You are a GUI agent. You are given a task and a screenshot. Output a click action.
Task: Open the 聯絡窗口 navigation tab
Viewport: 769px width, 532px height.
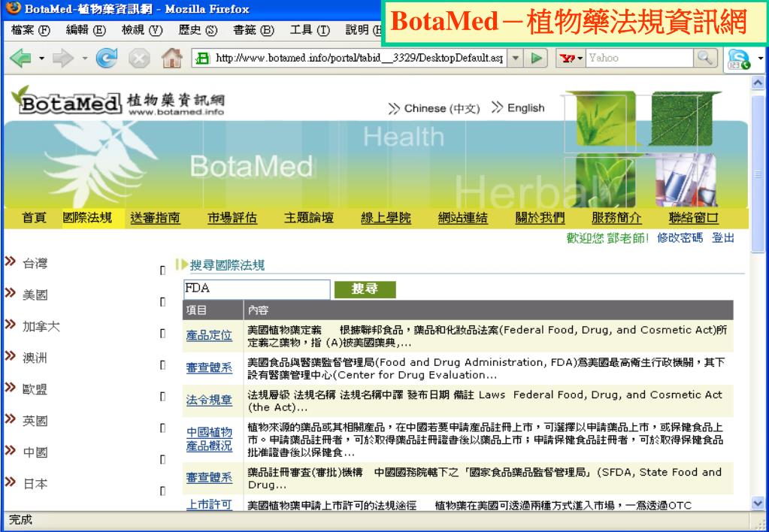694,218
